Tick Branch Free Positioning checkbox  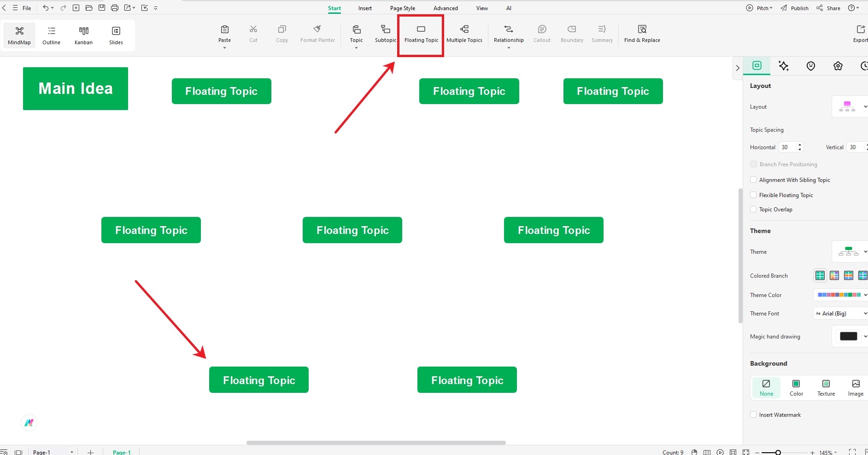(753, 164)
